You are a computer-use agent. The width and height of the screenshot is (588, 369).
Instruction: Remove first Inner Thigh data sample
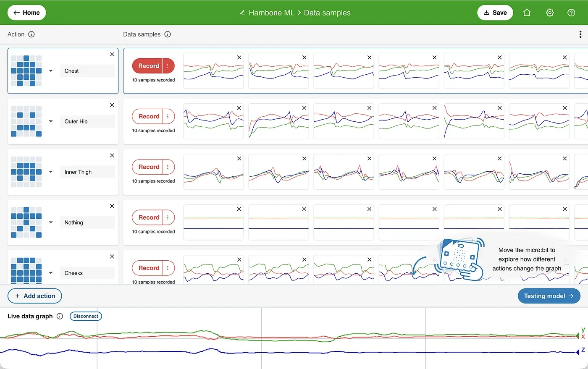coord(239,159)
